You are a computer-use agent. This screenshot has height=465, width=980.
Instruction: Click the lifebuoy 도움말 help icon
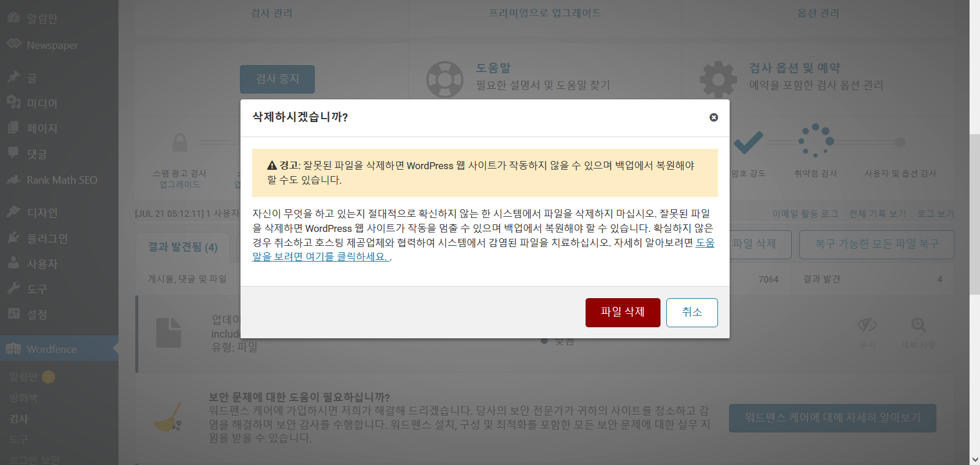coord(445,79)
